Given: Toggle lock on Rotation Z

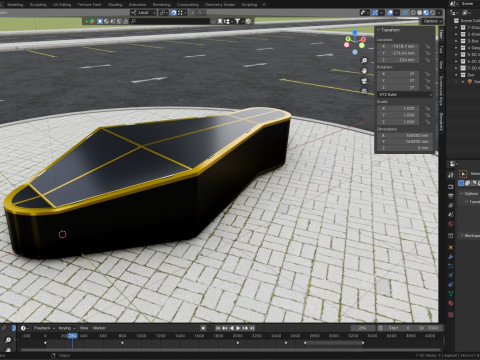Looking at the screenshot, I should coord(427,87).
